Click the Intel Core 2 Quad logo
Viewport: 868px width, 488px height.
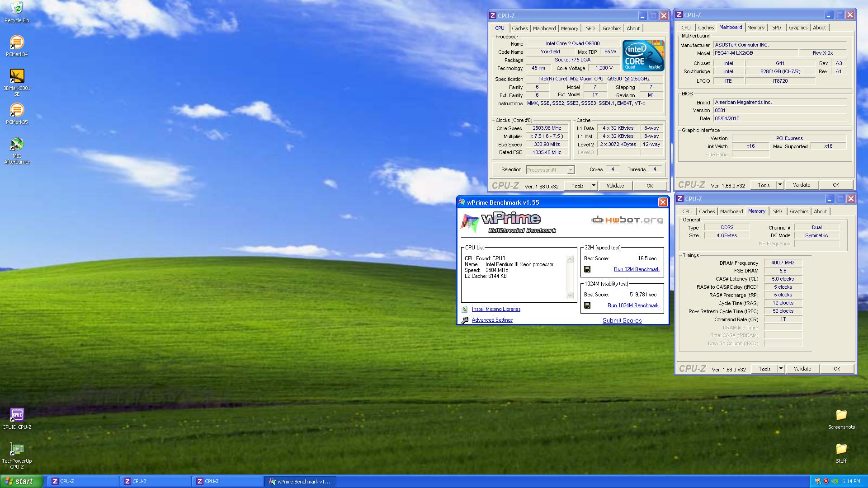(643, 56)
